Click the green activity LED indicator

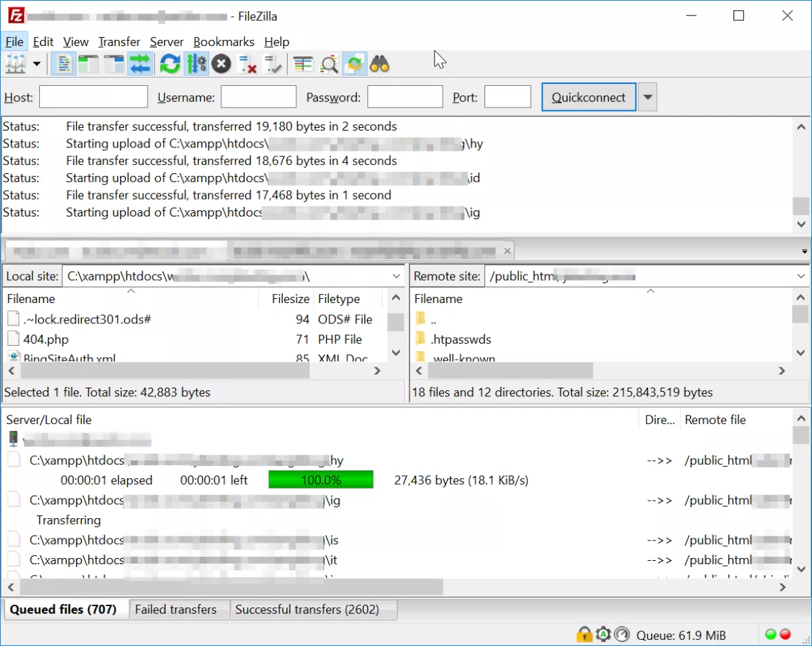tap(770, 635)
